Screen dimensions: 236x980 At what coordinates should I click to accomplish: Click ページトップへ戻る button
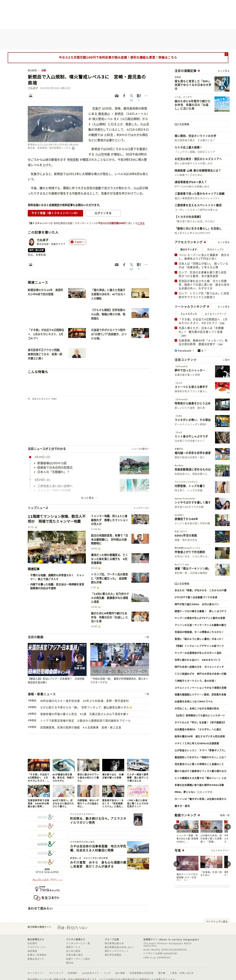pos(217,921)
